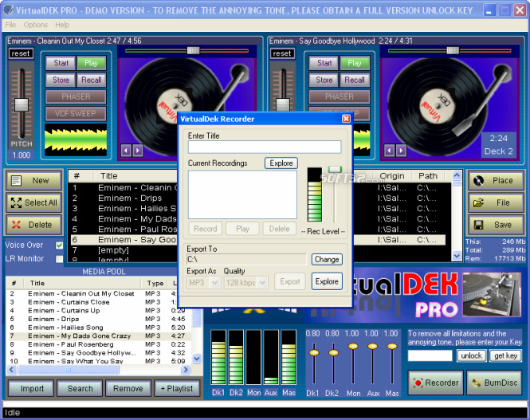Toggle the Voice Over checkbox
530x420 pixels.
point(59,245)
